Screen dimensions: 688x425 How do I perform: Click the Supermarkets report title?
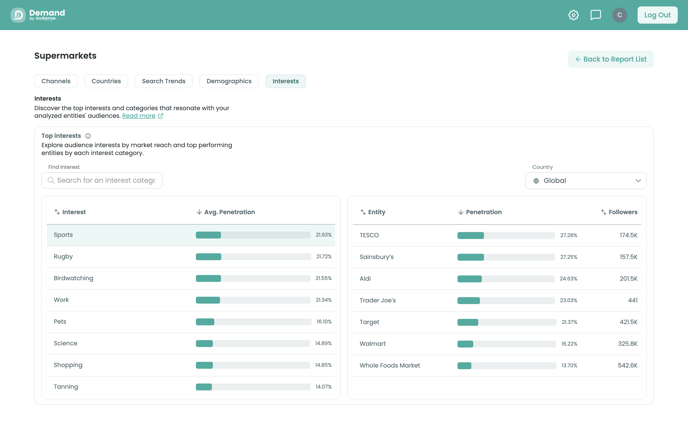(x=65, y=56)
